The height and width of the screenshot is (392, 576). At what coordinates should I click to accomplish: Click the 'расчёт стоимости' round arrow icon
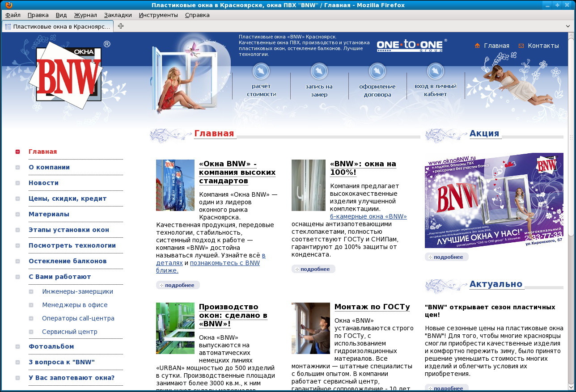[x=261, y=71]
